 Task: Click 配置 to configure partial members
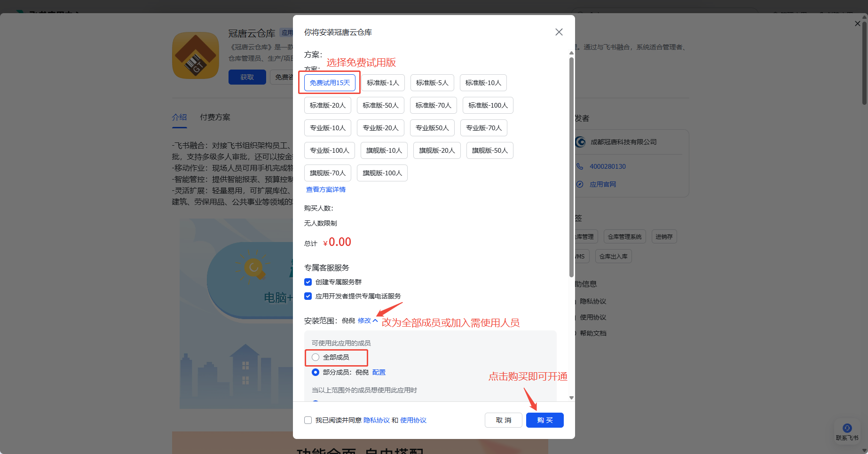tap(379, 372)
